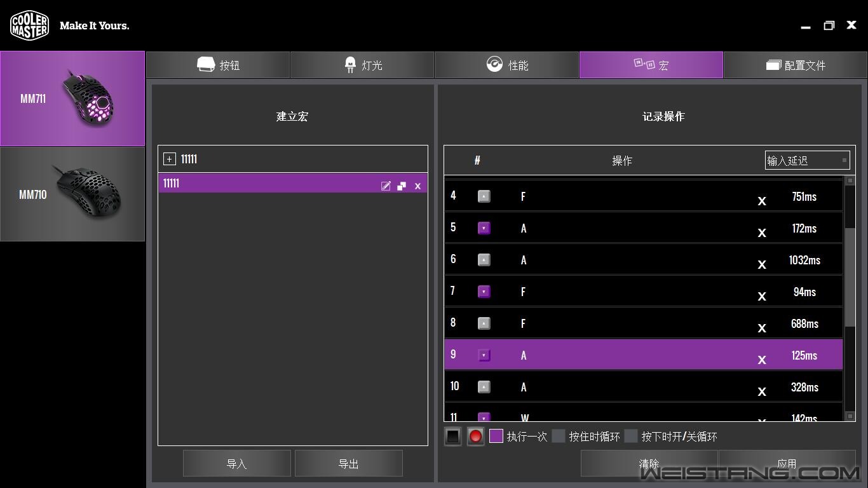Viewport: 868px width, 488px height.
Task: Click the 172ms delay value
Action: point(804,228)
